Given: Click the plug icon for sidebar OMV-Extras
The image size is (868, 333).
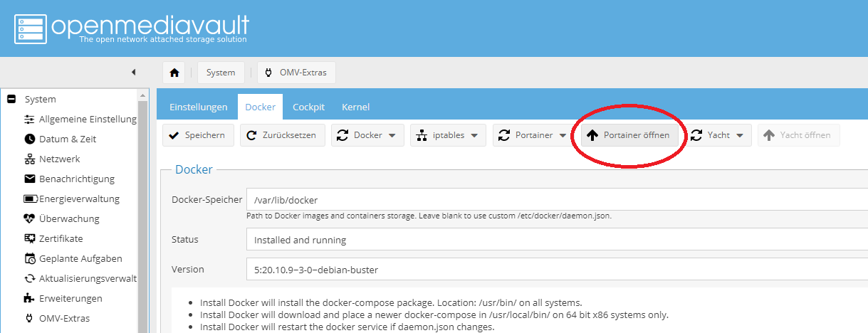Looking at the screenshot, I should pos(29,318).
